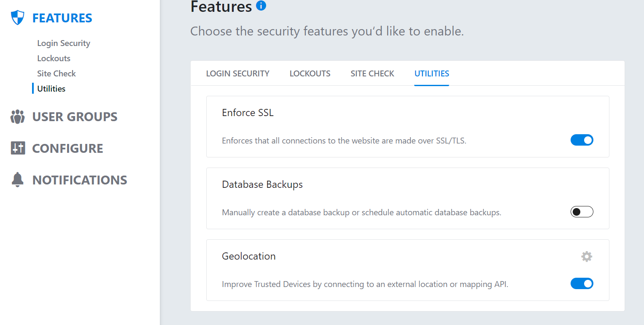Disable the Enforce SSL toggle
The height and width of the screenshot is (325, 644).
point(582,140)
